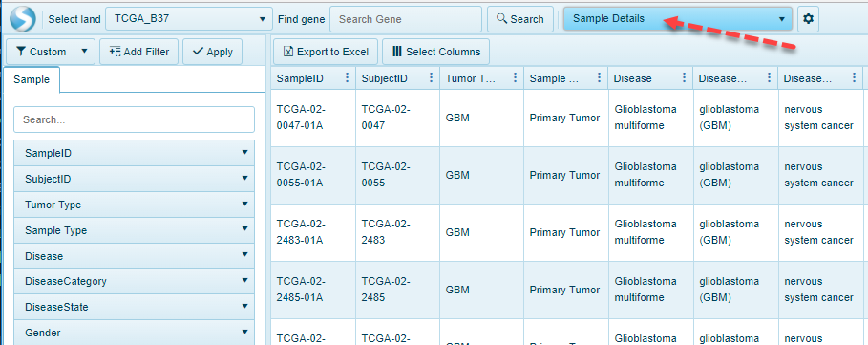Open the settings gear icon

point(809,19)
